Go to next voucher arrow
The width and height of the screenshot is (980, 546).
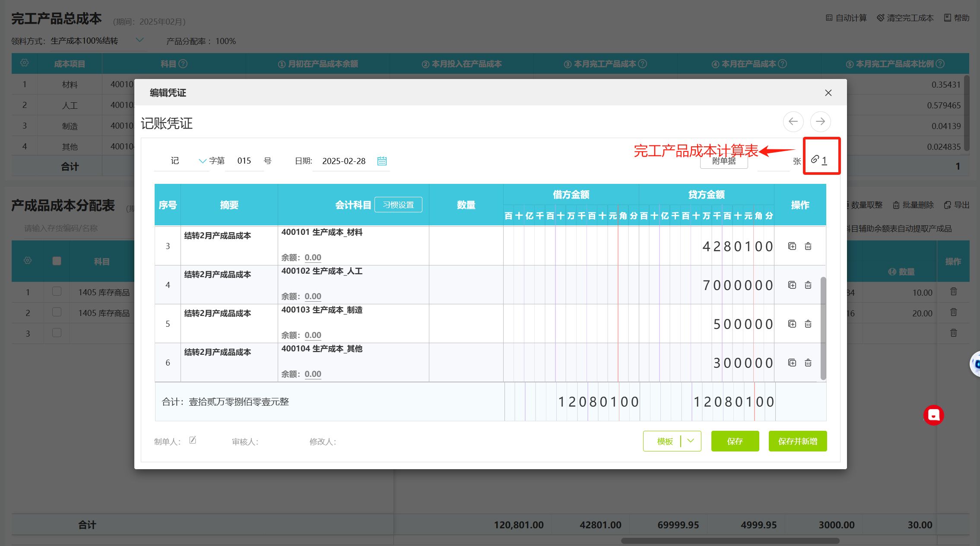tap(820, 122)
